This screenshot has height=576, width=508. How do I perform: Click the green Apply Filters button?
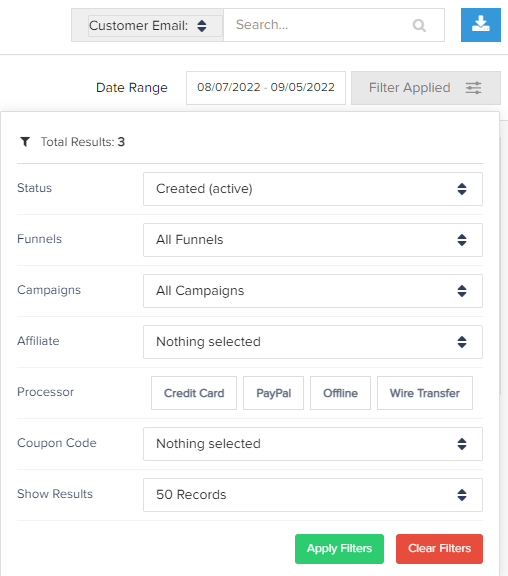click(339, 549)
